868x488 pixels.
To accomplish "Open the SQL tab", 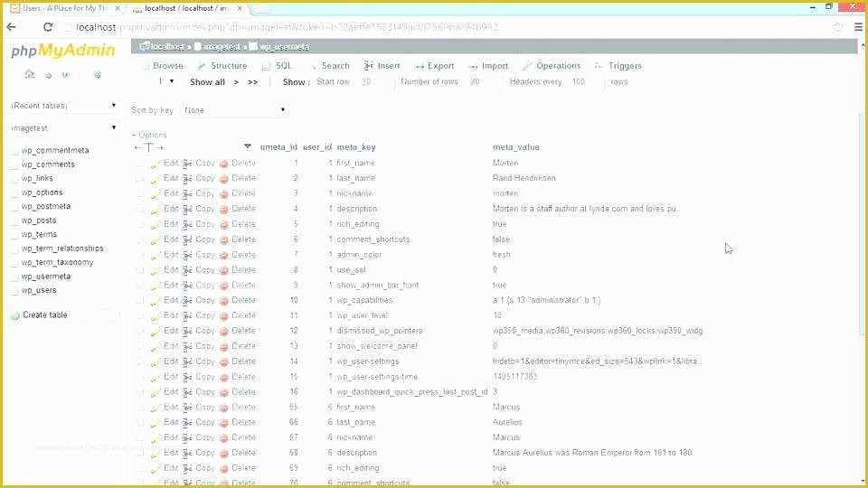I will pyautogui.click(x=278, y=65).
